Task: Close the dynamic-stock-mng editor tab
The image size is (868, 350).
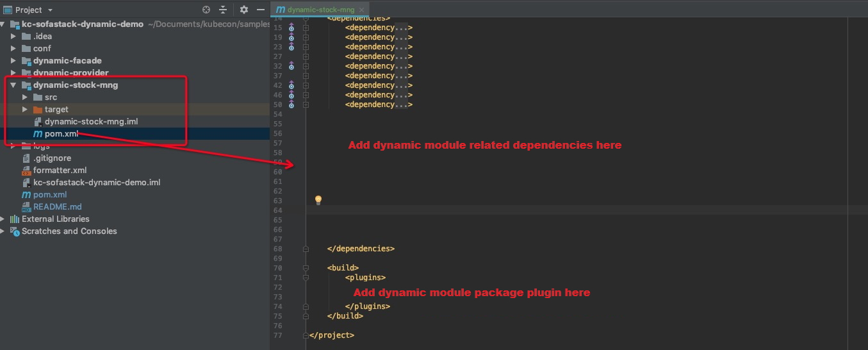Action: point(362,10)
